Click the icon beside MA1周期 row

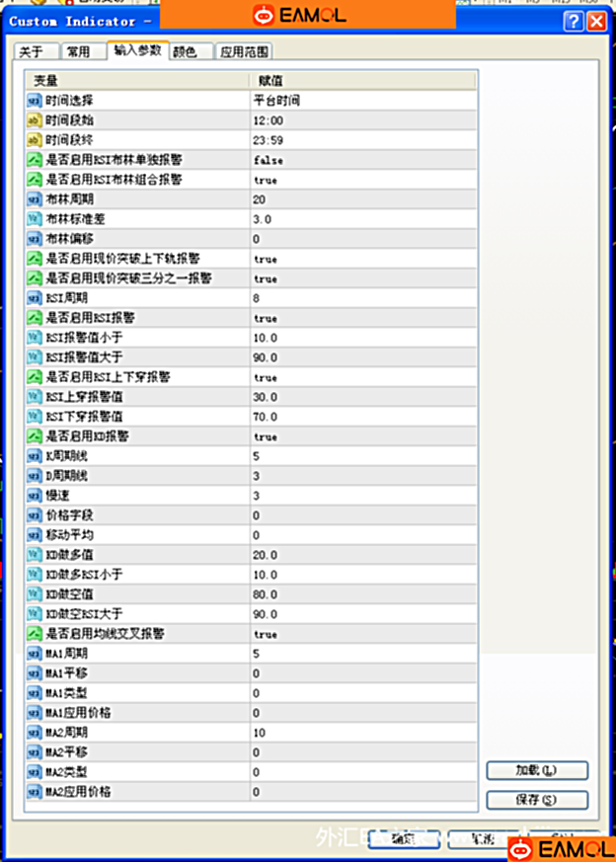34,654
